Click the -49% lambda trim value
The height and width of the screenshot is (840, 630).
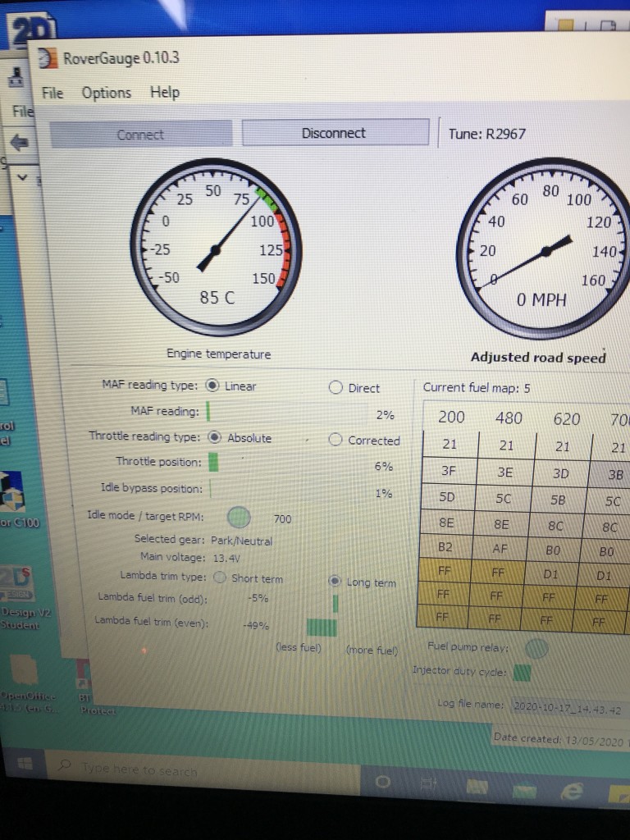pos(256,625)
